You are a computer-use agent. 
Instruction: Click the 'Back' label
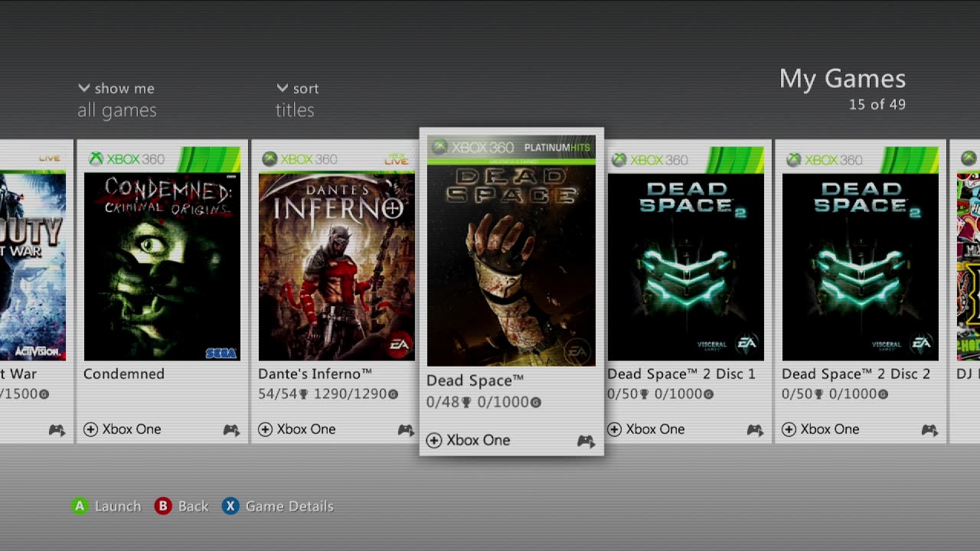(x=193, y=507)
